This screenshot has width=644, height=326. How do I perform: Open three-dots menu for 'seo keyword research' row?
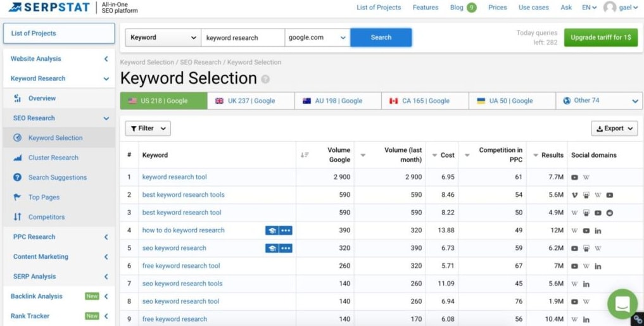(x=286, y=248)
